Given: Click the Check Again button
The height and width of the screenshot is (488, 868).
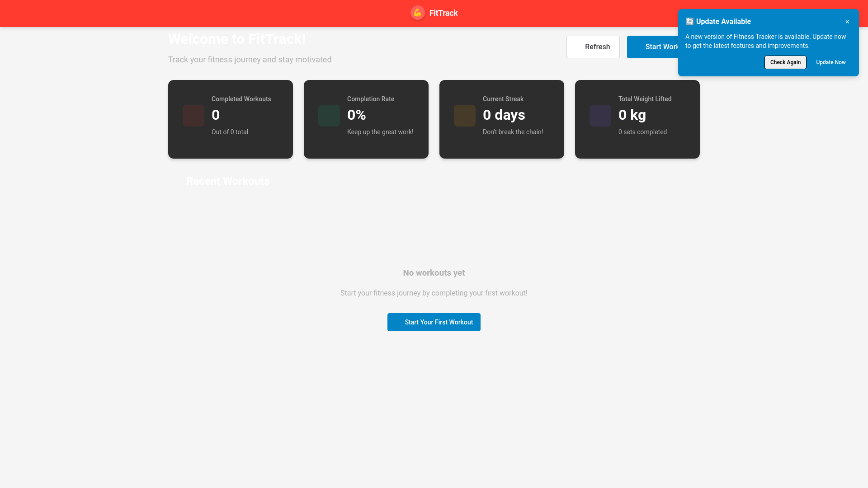Looking at the screenshot, I should click(785, 62).
